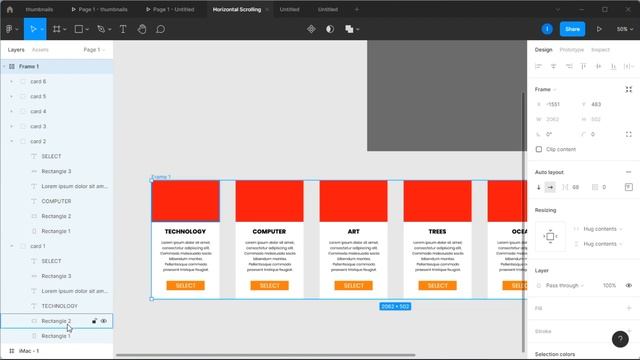Image resolution: width=640 pixels, height=360 pixels.
Task: Switch to the Layers tab
Action: 16,50
